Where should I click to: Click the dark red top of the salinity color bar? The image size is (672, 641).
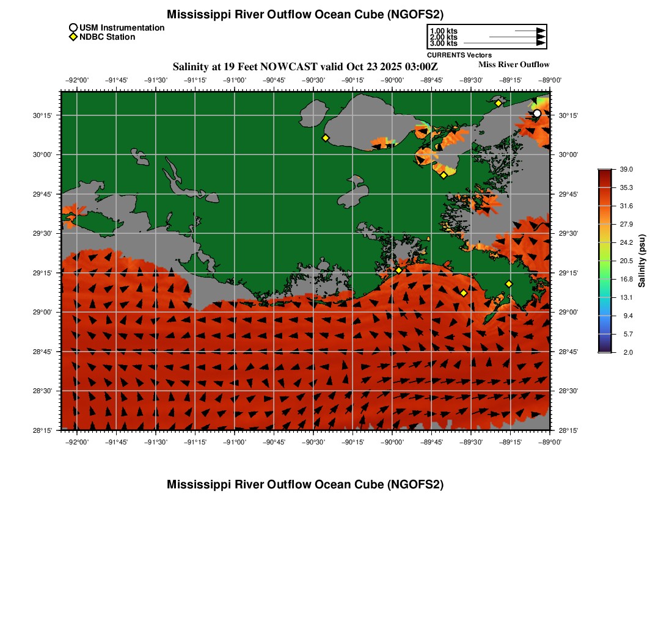(x=605, y=174)
